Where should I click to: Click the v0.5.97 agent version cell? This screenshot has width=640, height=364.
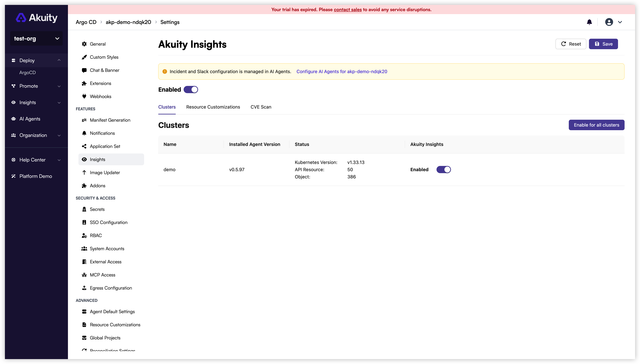[237, 170]
